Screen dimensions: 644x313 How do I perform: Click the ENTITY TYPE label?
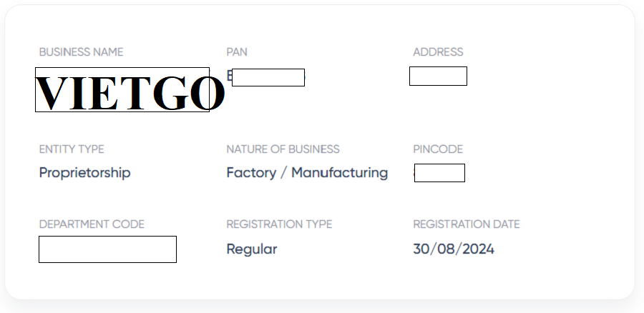72,149
